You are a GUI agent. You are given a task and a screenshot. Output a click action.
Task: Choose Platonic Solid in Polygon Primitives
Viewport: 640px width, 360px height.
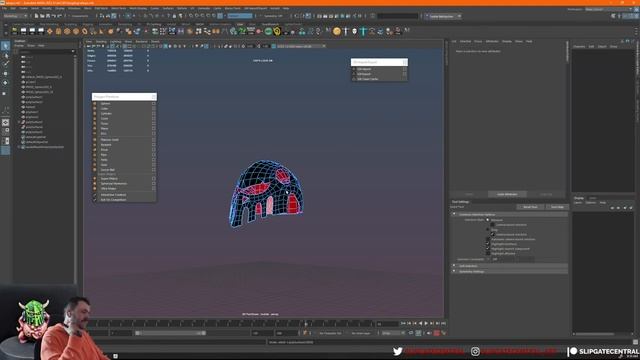point(109,140)
